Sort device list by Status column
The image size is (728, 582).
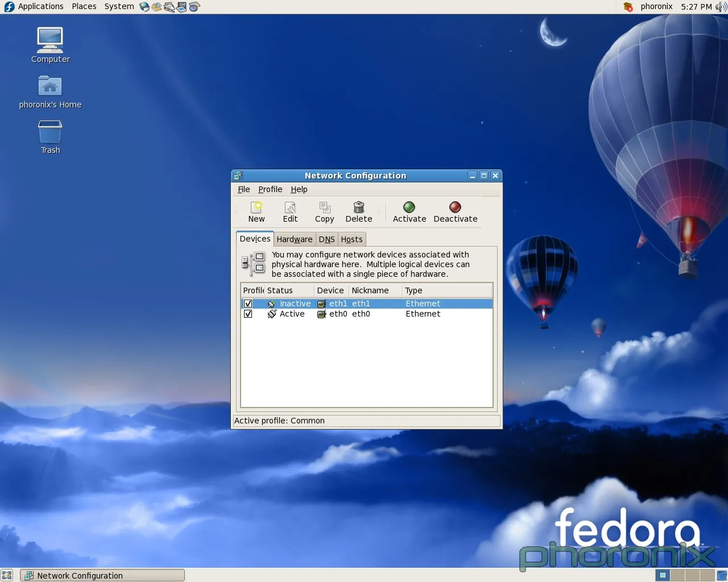(x=289, y=290)
